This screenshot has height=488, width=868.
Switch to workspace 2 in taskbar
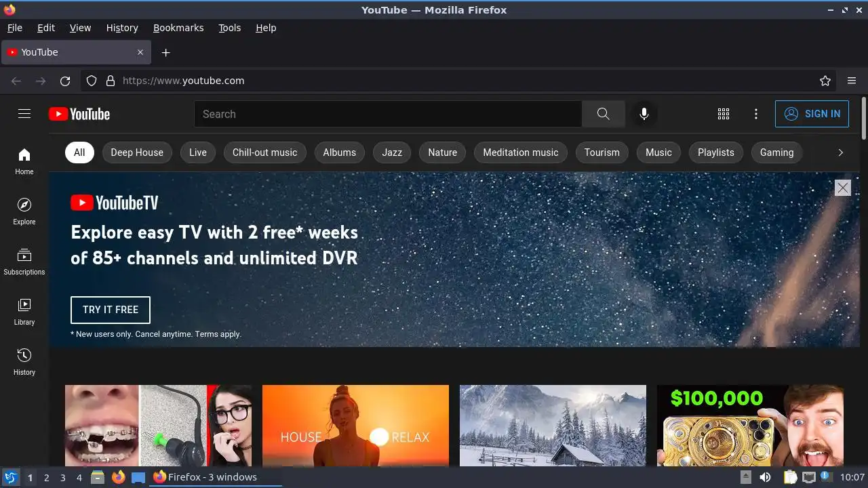(46, 477)
